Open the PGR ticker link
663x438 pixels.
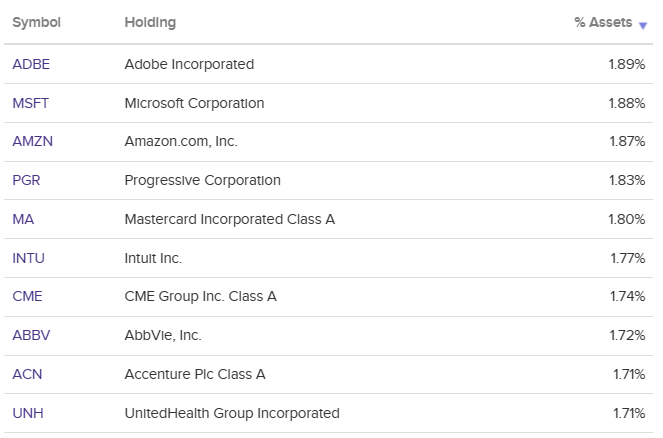tap(27, 180)
